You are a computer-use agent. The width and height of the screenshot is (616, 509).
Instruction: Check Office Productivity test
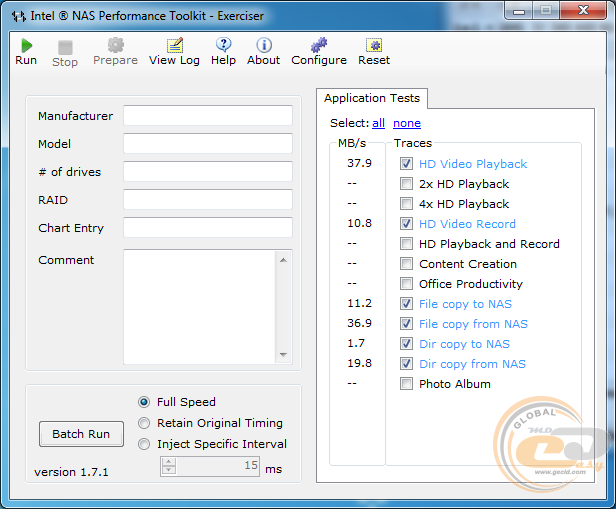tap(406, 284)
